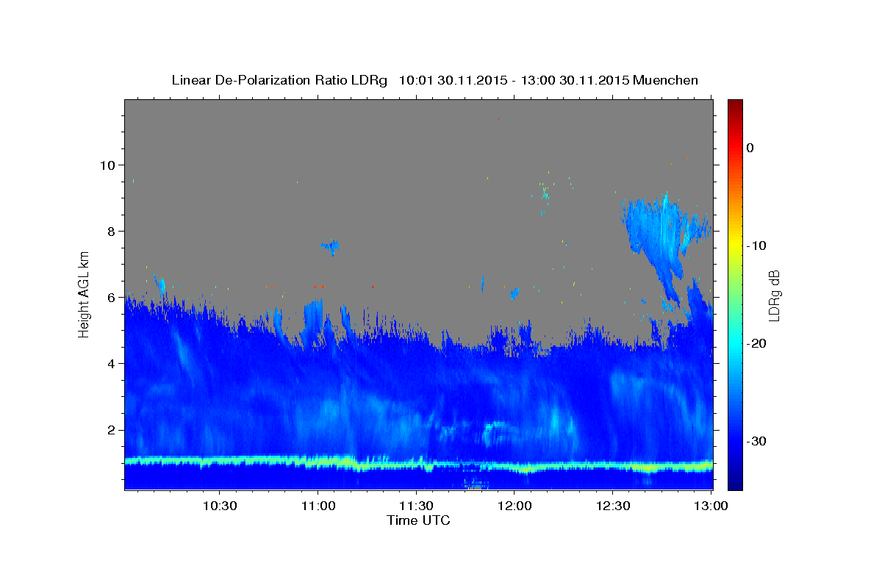Click the date range text "10:01 30.11.2015"
Screen dimensions: 882x588
point(452,80)
